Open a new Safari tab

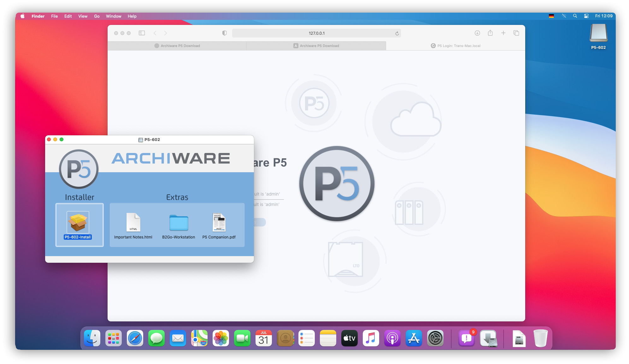pyautogui.click(x=503, y=33)
